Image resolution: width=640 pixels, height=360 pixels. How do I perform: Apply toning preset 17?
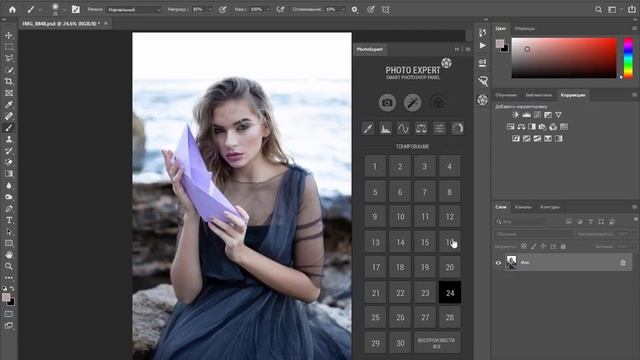(375, 267)
